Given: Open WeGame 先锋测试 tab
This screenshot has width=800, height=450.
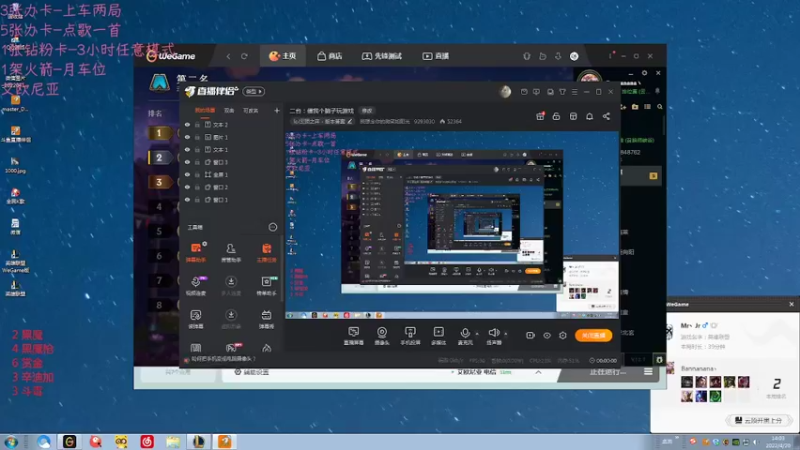Looking at the screenshot, I should click(x=382, y=56).
